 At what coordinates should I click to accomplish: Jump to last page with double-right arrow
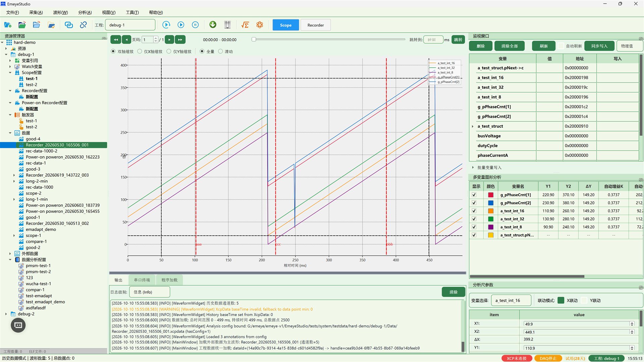pos(180,40)
